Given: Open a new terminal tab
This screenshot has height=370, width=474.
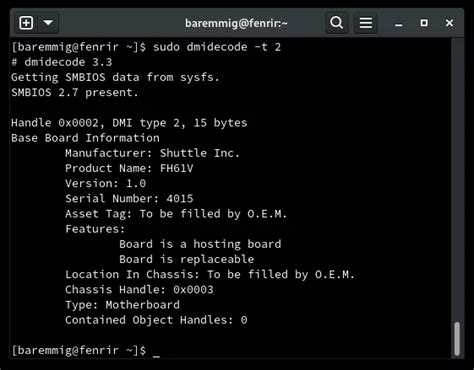Looking at the screenshot, I should pos(26,23).
